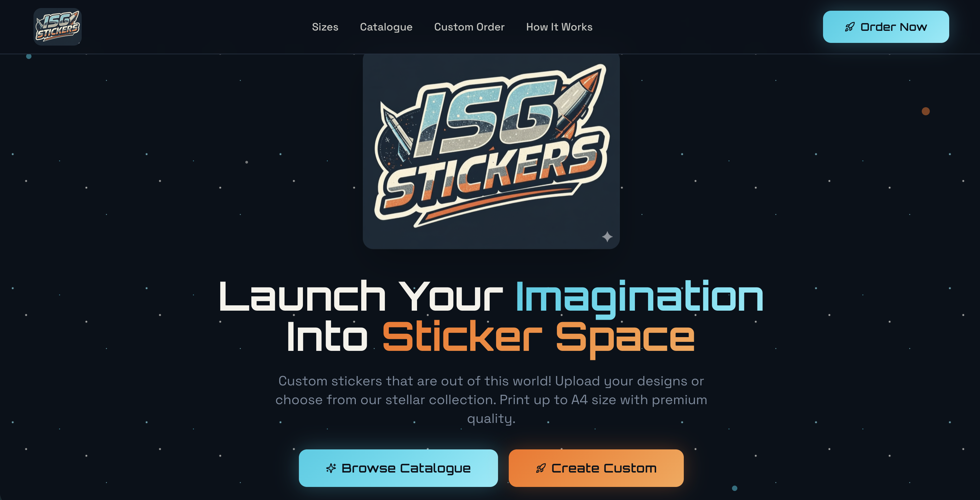
Task: Open the Custom Order nav link
Action: (469, 27)
